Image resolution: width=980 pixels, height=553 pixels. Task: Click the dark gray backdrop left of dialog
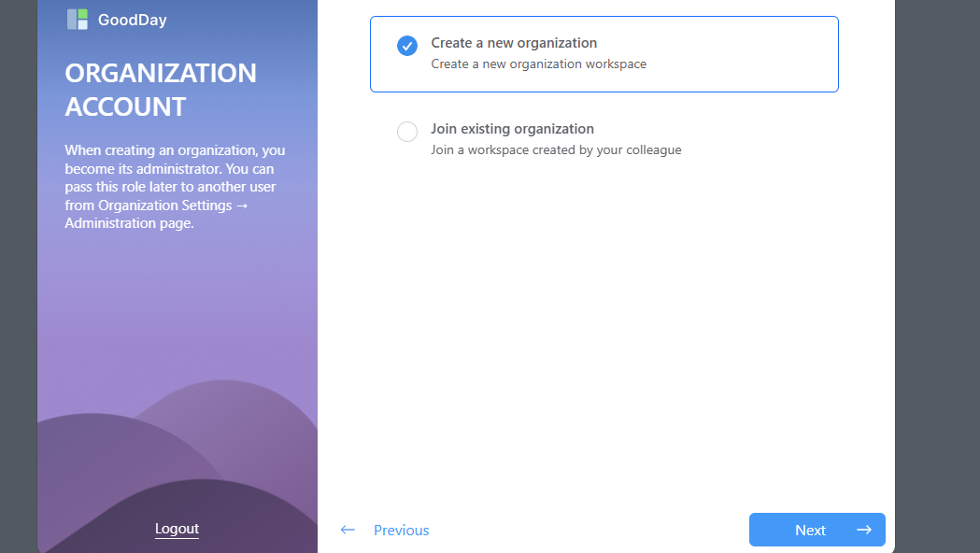pyautogui.click(x=18, y=280)
